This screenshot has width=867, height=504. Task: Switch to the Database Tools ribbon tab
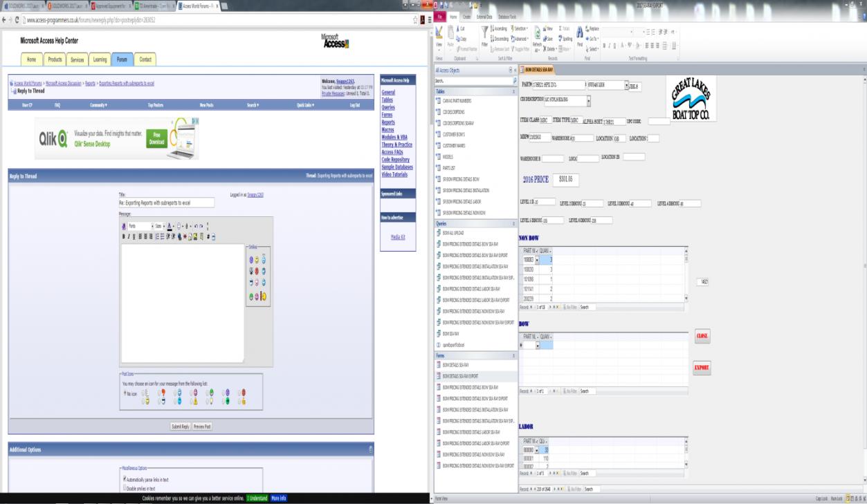508,17
